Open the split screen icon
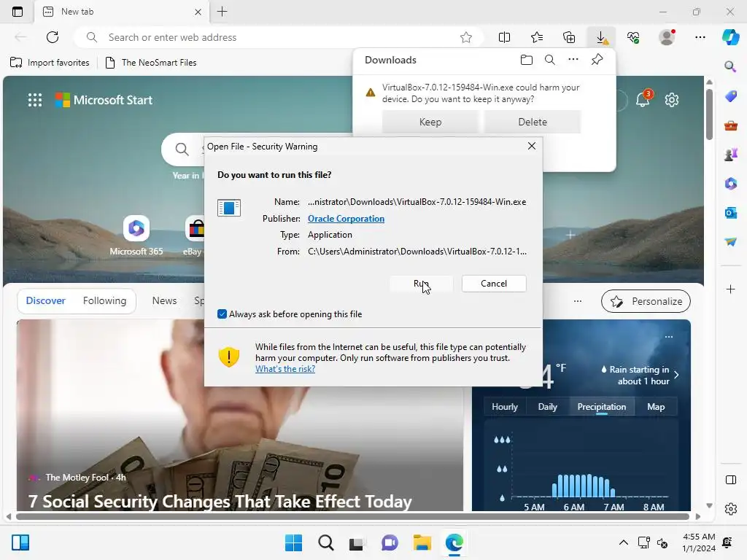This screenshot has width=747, height=560. coord(504,37)
